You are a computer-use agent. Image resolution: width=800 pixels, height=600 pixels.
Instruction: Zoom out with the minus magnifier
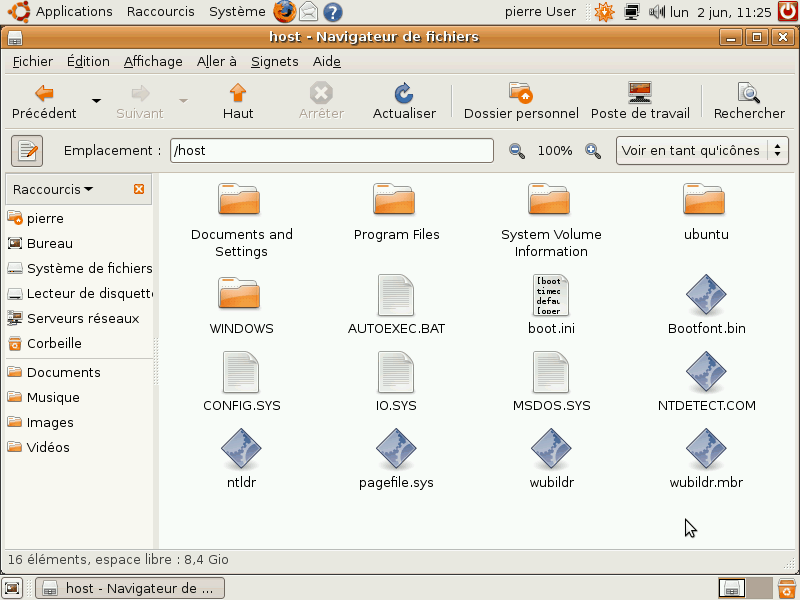click(517, 151)
